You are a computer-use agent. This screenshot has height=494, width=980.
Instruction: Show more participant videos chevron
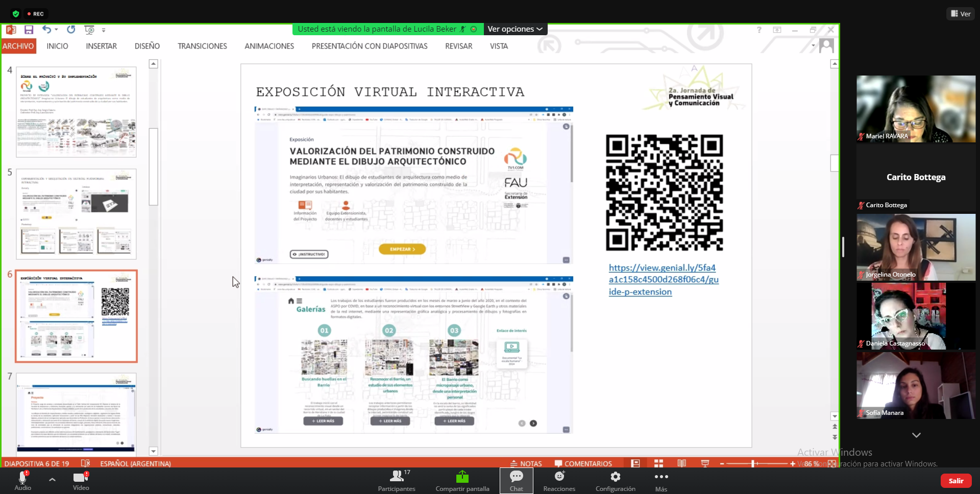(916, 435)
